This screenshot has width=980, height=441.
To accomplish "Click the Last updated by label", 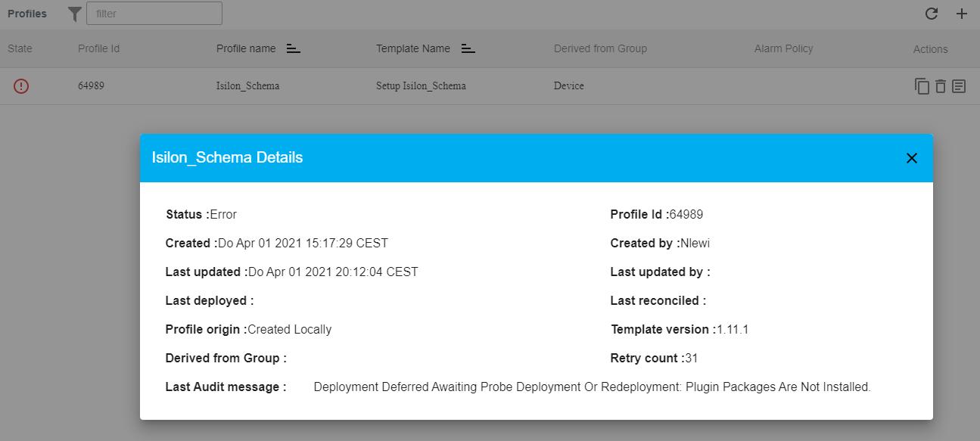I will point(661,272).
